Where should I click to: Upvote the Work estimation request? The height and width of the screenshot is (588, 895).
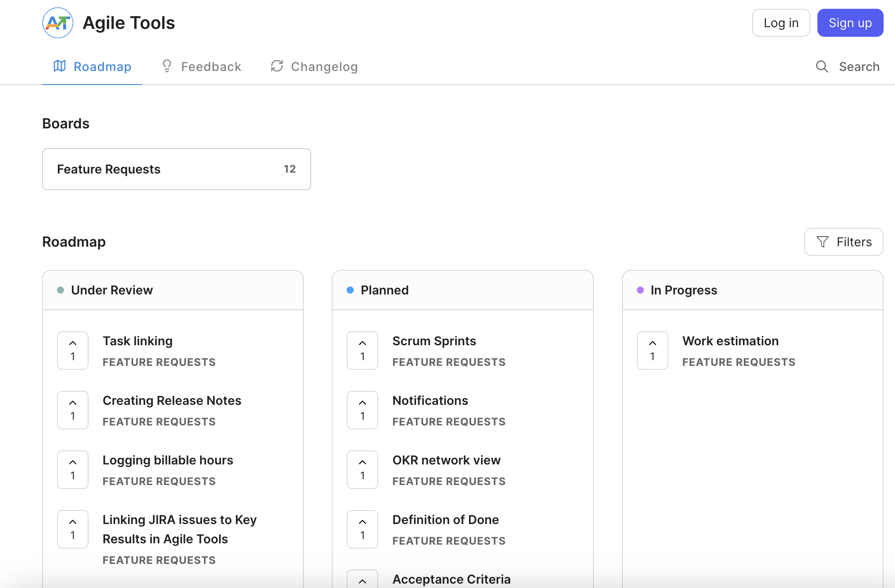653,351
